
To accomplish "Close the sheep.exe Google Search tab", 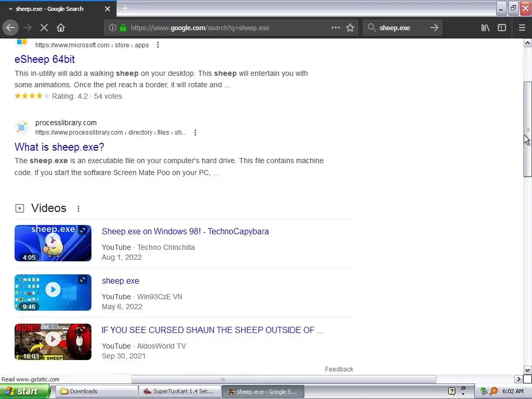I will coord(108,9).
